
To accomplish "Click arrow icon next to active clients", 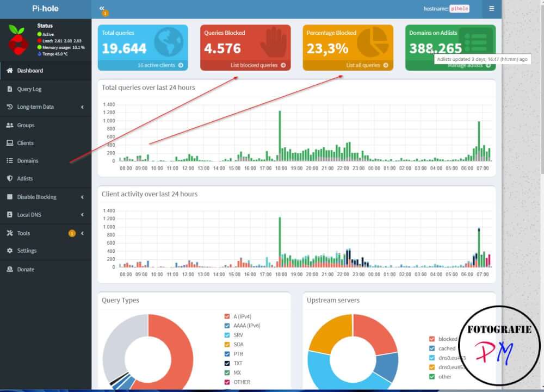I will (x=181, y=65).
